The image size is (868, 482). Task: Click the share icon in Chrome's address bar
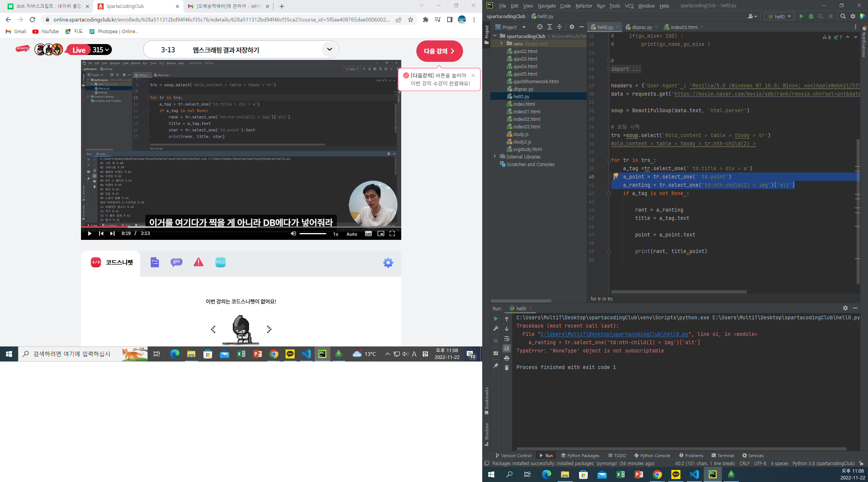tap(399, 20)
